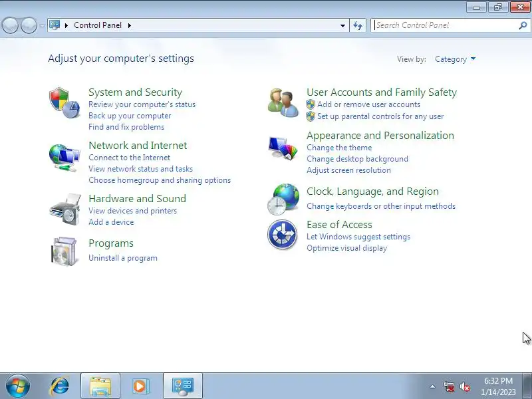Open Windows Explorer from the taskbar
Image resolution: width=532 pixels, height=399 pixels.
100,386
